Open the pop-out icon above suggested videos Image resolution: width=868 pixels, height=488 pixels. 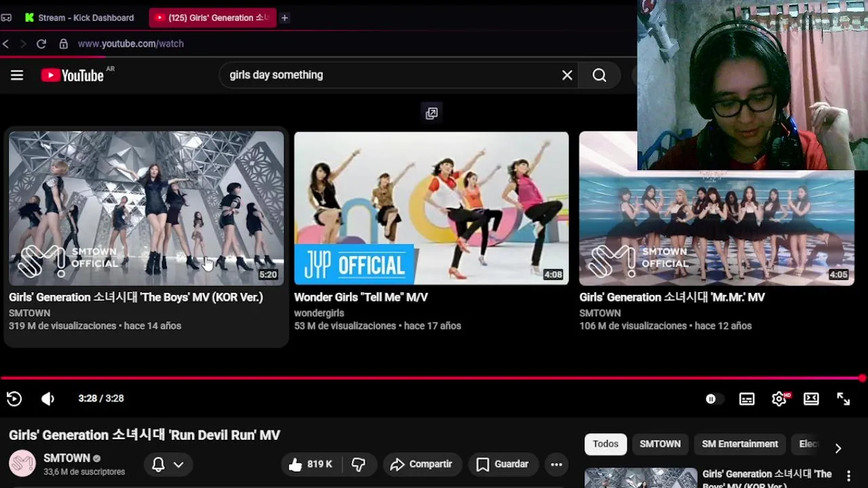(x=432, y=113)
